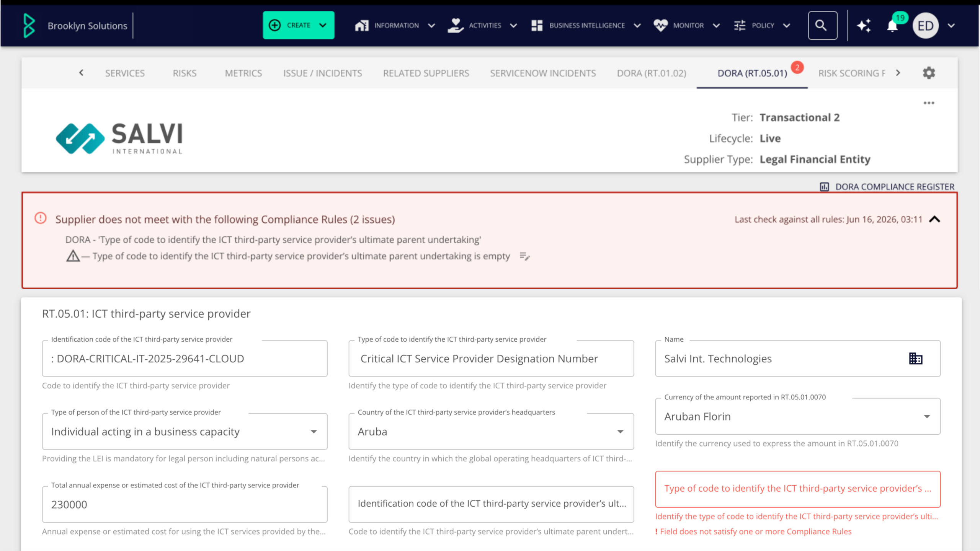The height and width of the screenshot is (551, 980).
Task: Click 'Last check against all rules' timestamp
Action: pyautogui.click(x=828, y=219)
